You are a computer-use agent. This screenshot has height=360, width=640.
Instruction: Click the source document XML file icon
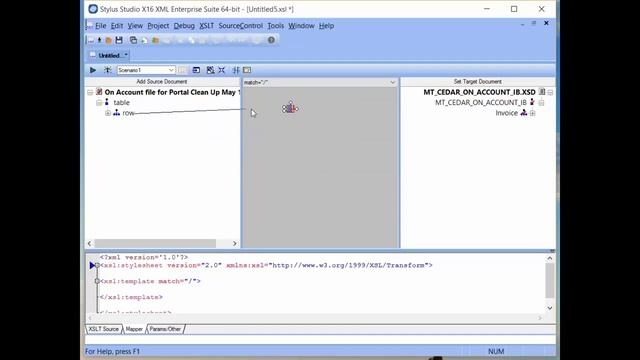click(99, 92)
